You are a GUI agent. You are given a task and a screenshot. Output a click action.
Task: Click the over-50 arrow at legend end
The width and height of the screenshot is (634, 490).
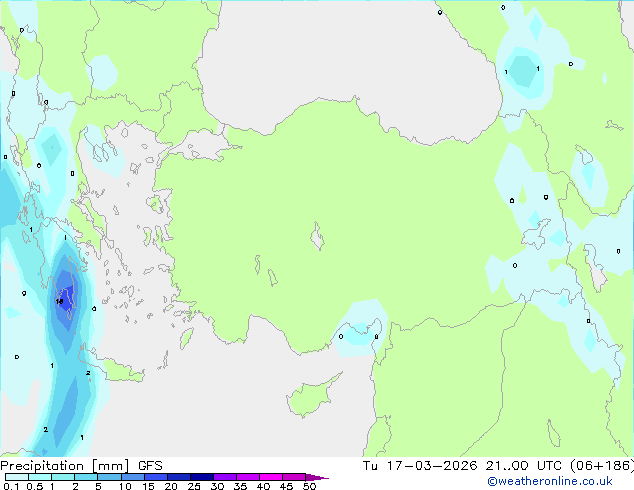coord(317,477)
